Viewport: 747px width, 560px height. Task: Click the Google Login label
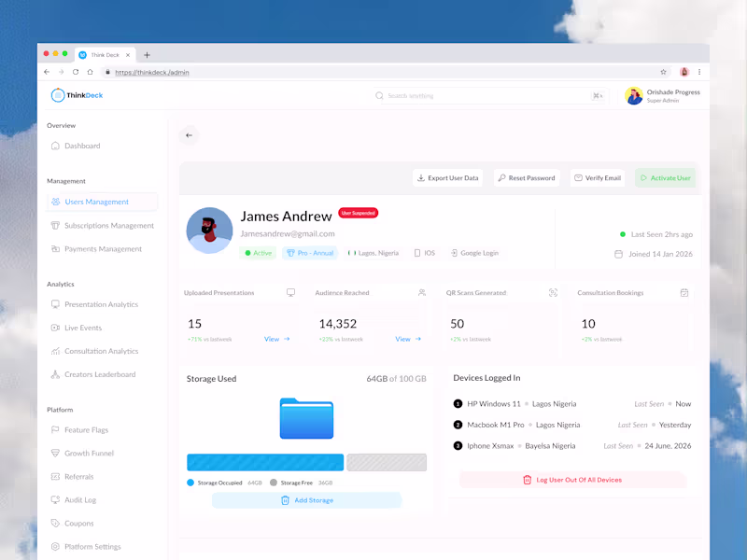[x=474, y=253]
